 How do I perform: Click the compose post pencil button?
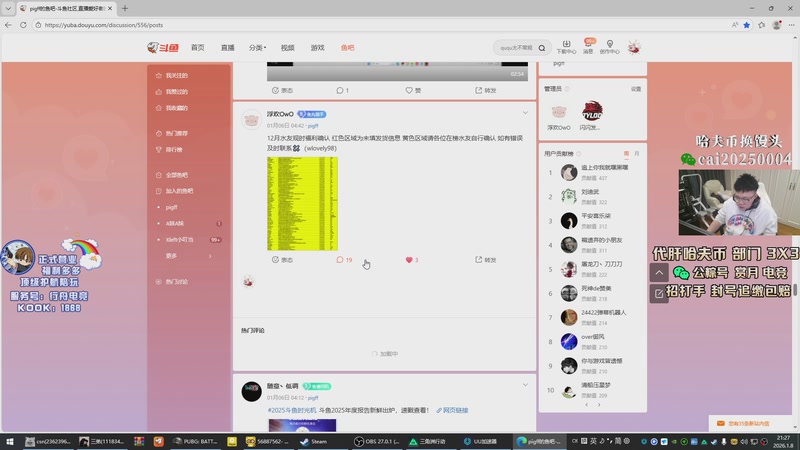pos(659,293)
